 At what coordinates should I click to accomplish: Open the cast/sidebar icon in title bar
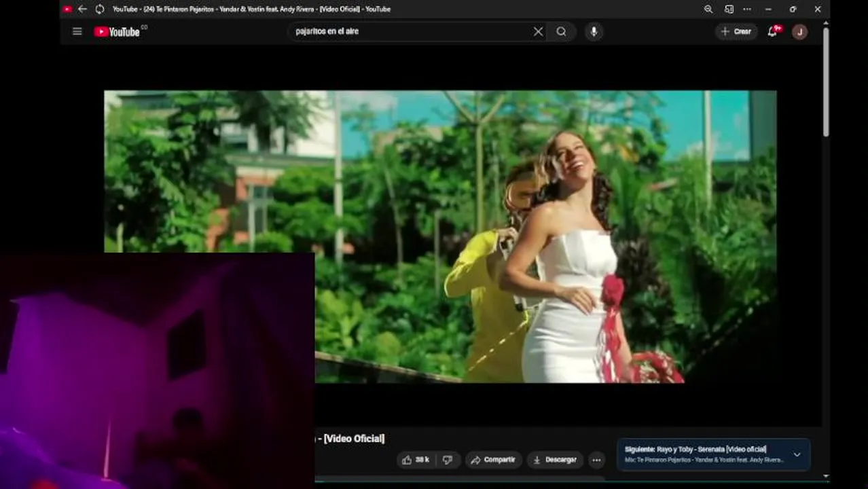729,9
